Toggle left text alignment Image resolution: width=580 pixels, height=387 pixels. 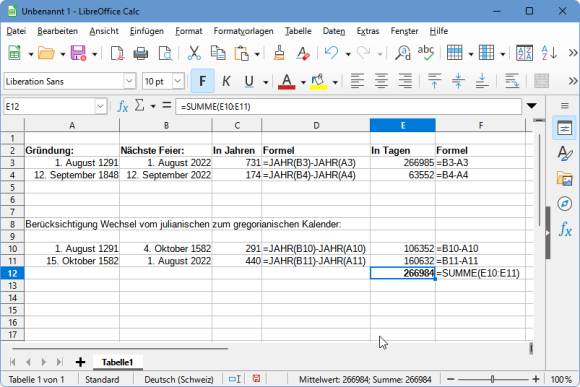click(x=357, y=81)
